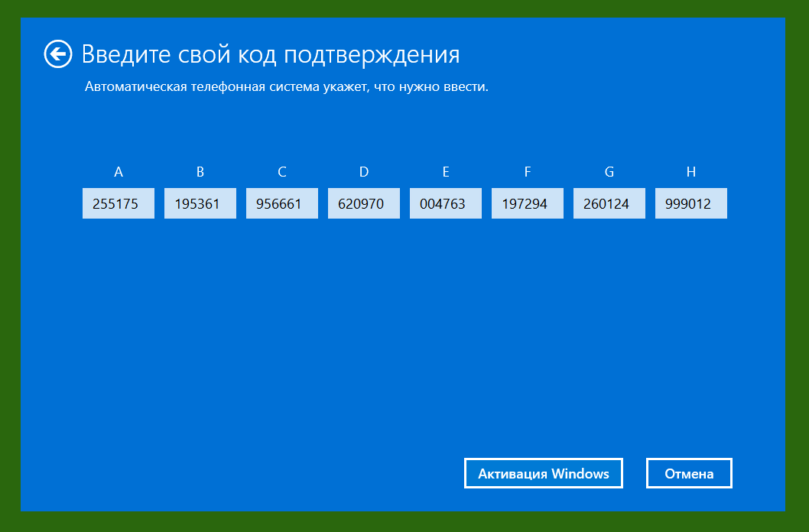This screenshot has width=809, height=532.
Task: Focus field C showing 956661
Action: click(x=281, y=203)
